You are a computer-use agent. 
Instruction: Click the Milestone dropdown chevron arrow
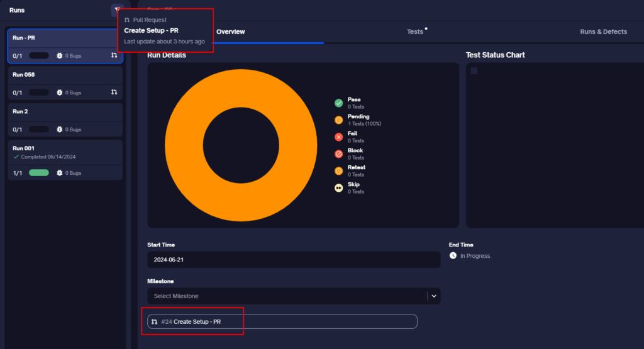coord(434,296)
